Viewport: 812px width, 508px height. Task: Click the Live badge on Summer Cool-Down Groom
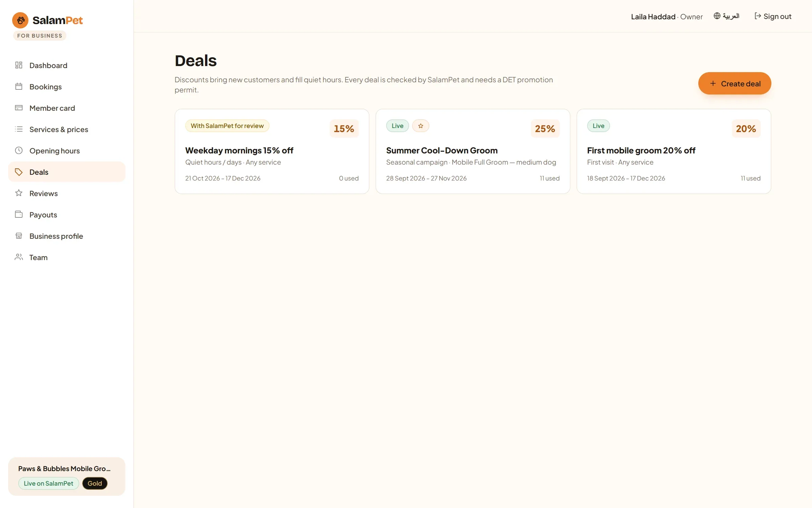(x=398, y=126)
